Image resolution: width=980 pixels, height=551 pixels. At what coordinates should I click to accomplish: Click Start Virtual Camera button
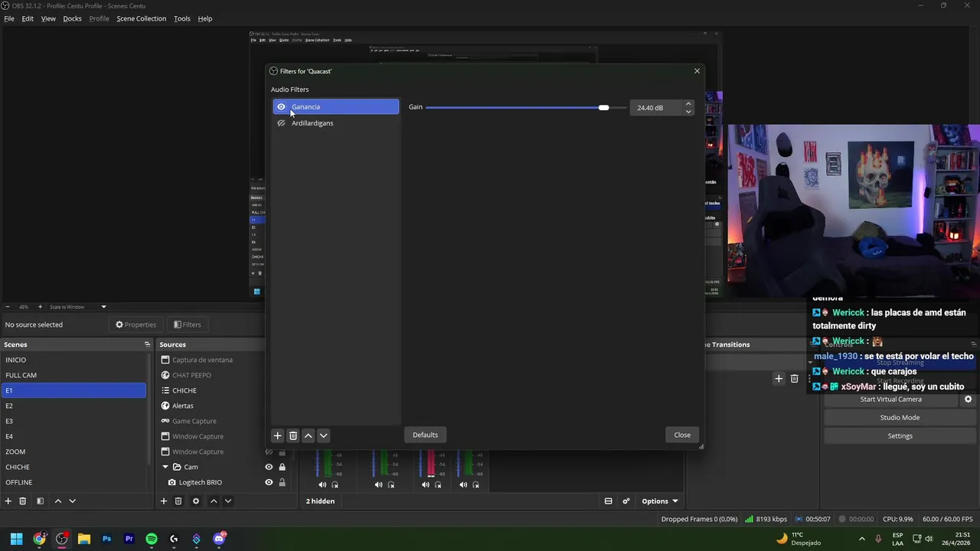click(890, 399)
